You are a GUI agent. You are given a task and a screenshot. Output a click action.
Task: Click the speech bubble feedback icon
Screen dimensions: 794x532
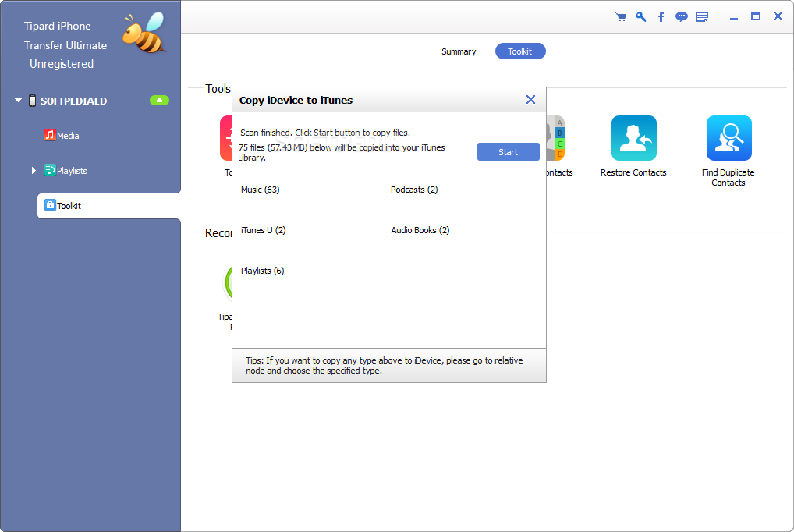pos(682,17)
